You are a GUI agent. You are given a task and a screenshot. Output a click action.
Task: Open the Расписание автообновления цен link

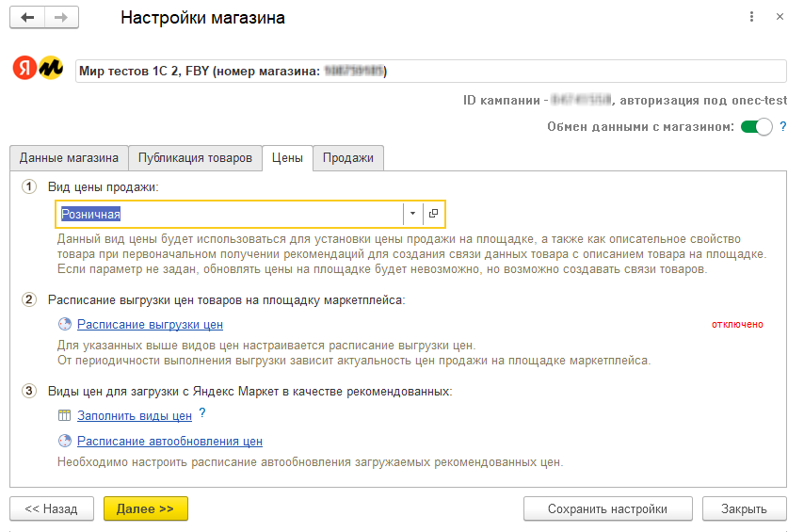point(169,441)
